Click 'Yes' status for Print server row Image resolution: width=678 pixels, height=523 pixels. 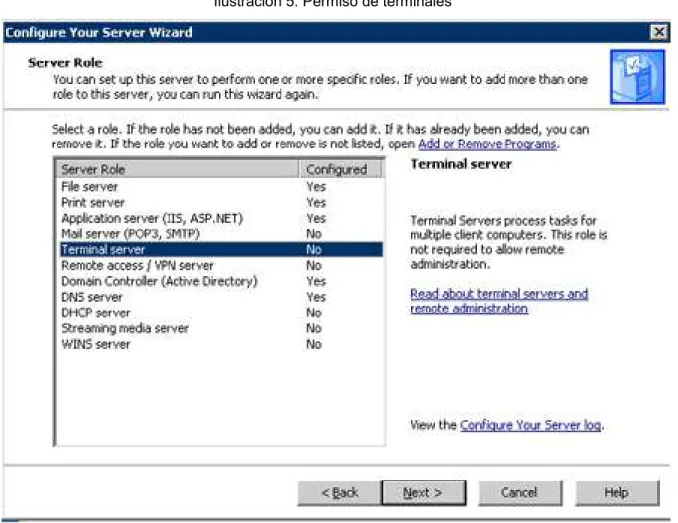pyautogui.click(x=316, y=202)
